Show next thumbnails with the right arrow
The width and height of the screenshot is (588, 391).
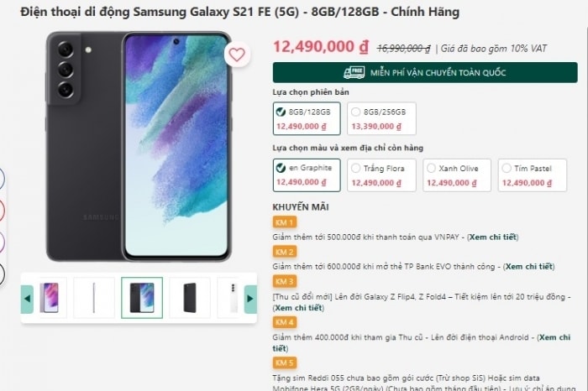250,299
